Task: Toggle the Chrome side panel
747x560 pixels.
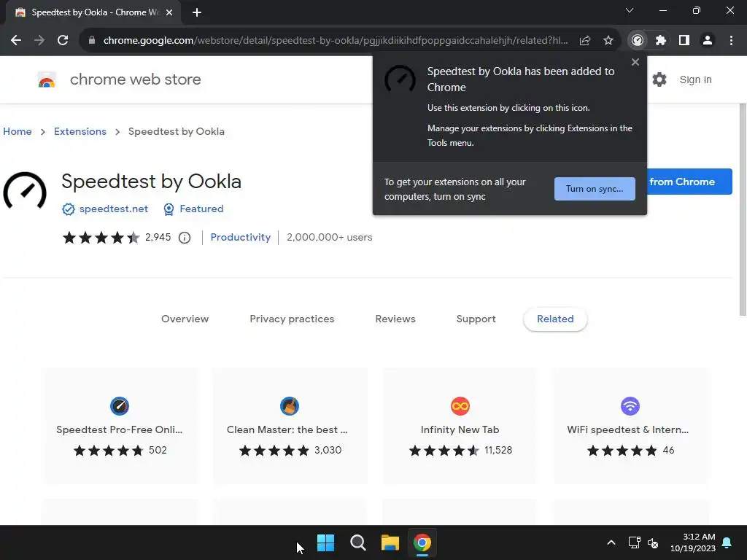Action: pos(684,41)
